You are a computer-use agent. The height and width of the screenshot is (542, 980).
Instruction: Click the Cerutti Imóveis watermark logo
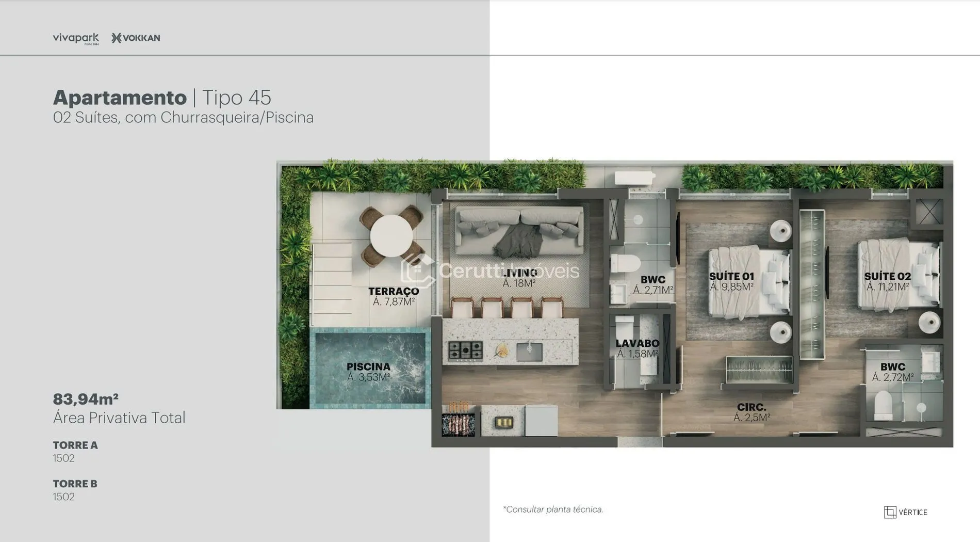(418, 270)
